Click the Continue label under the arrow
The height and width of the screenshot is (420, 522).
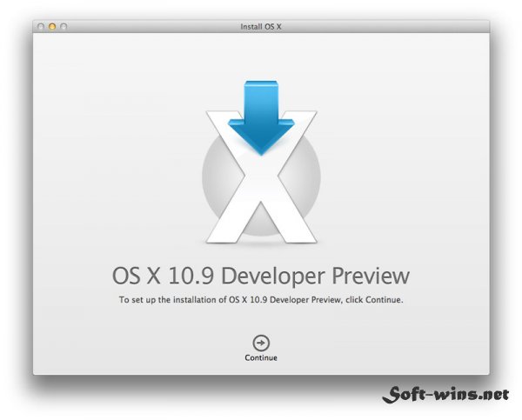261,357
